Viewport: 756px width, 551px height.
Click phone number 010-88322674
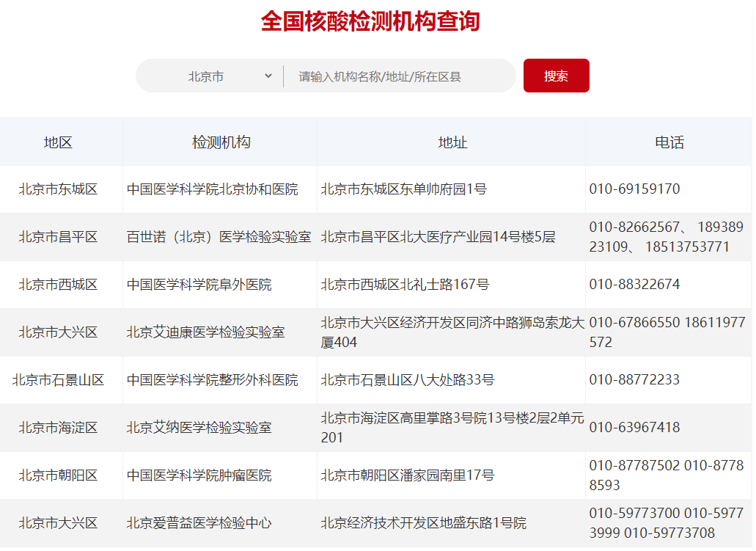[x=634, y=284]
